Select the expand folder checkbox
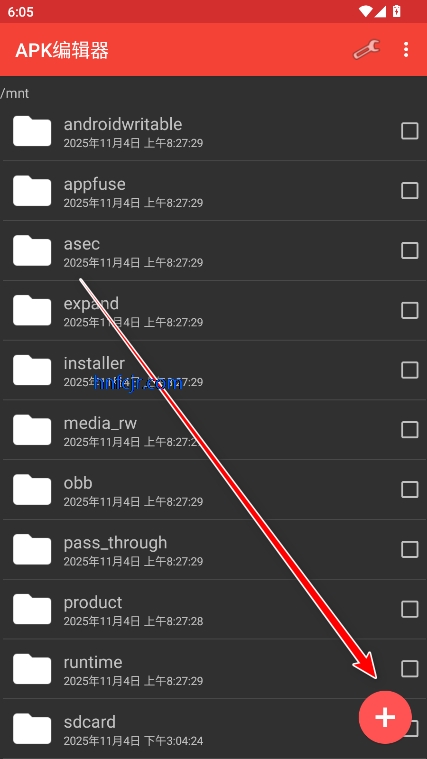The image size is (427, 759). 410,310
